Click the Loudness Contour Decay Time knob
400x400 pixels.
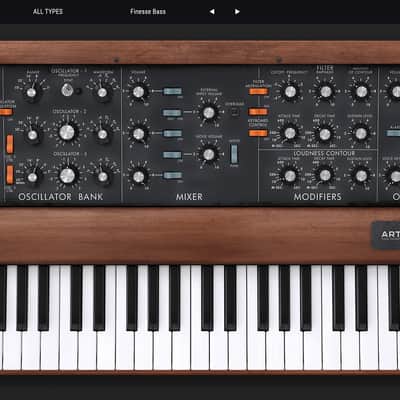(325, 175)
